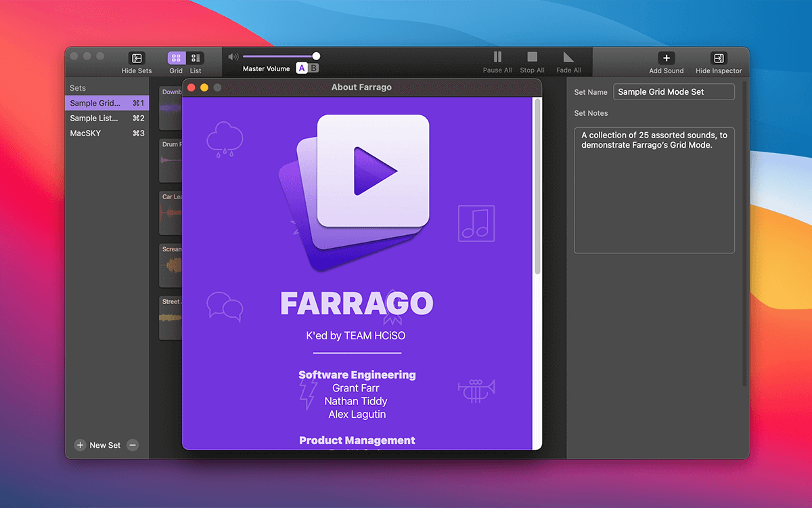Click the About Farrago title bar text
The width and height of the screenshot is (812, 508).
click(x=361, y=87)
